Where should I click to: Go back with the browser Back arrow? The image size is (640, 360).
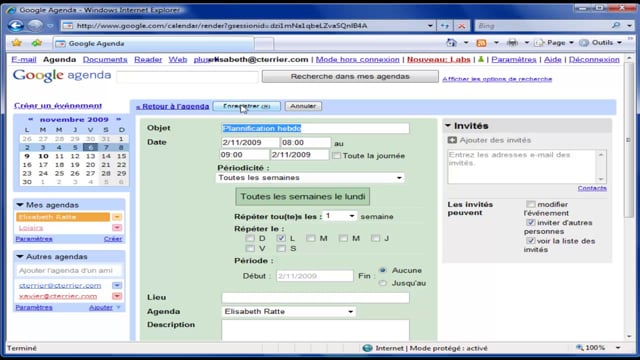[16, 25]
